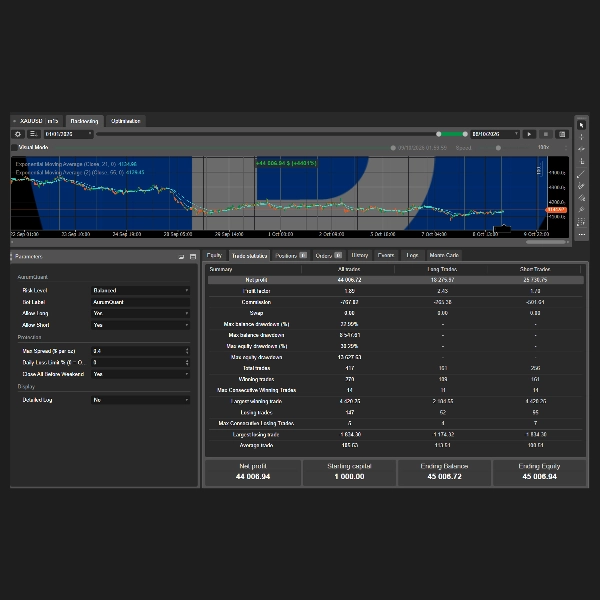Viewport: 600px width, 600px height.
Task: Open the Log tab
Action: coord(412,255)
